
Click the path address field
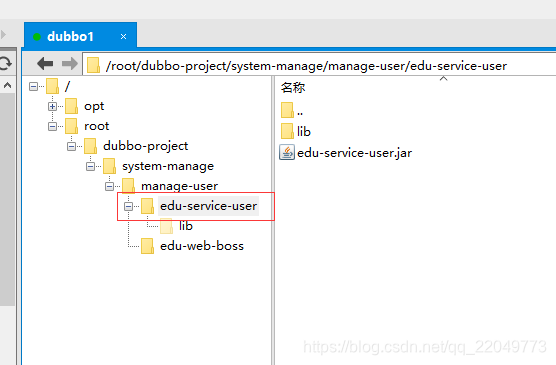(x=319, y=65)
